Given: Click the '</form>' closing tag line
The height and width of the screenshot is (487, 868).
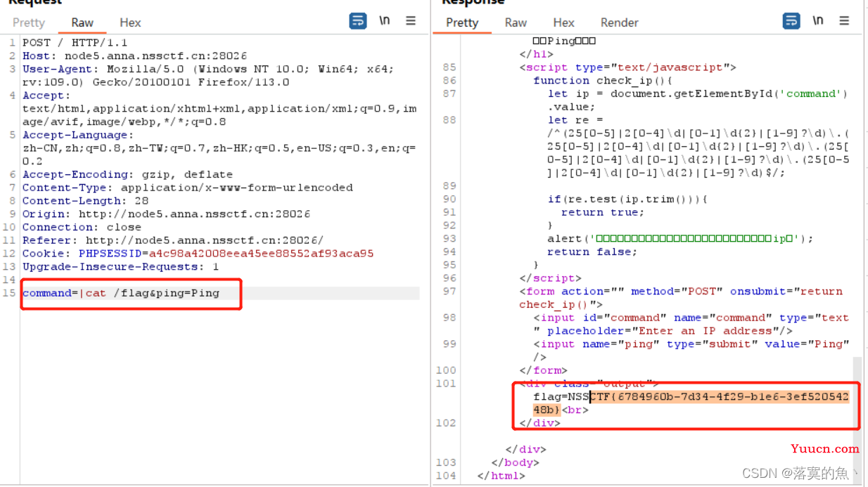Looking at the screenshot, I should (543, 370).
